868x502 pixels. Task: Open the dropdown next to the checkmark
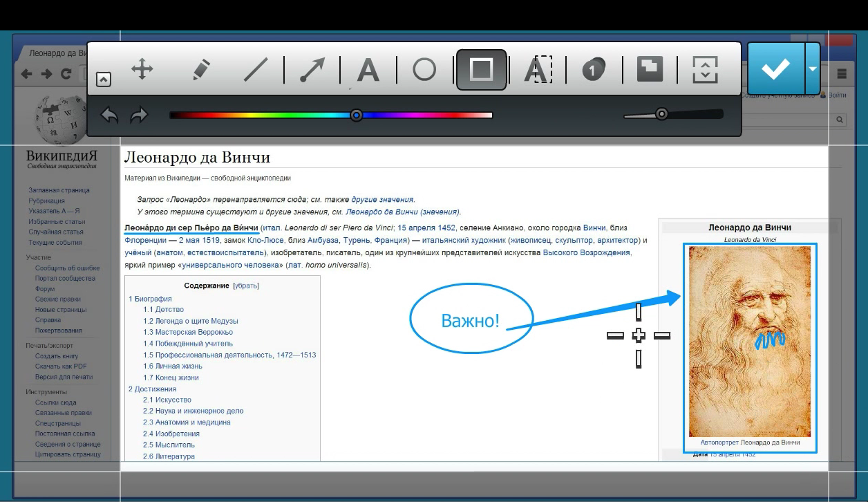813,68
